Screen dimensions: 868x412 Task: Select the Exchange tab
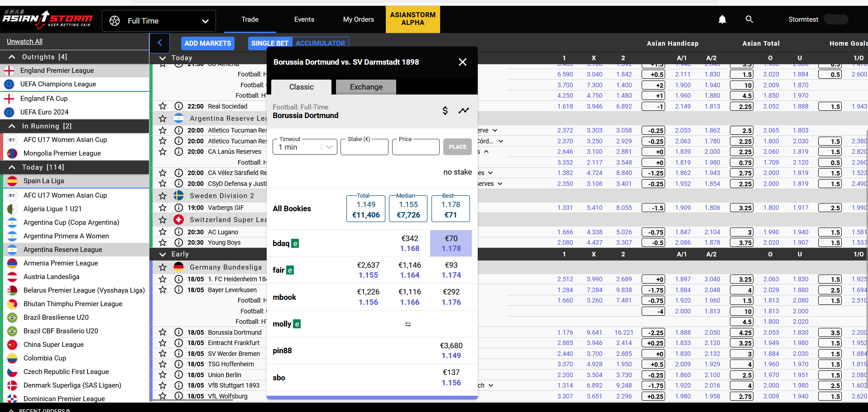point(366,87)
